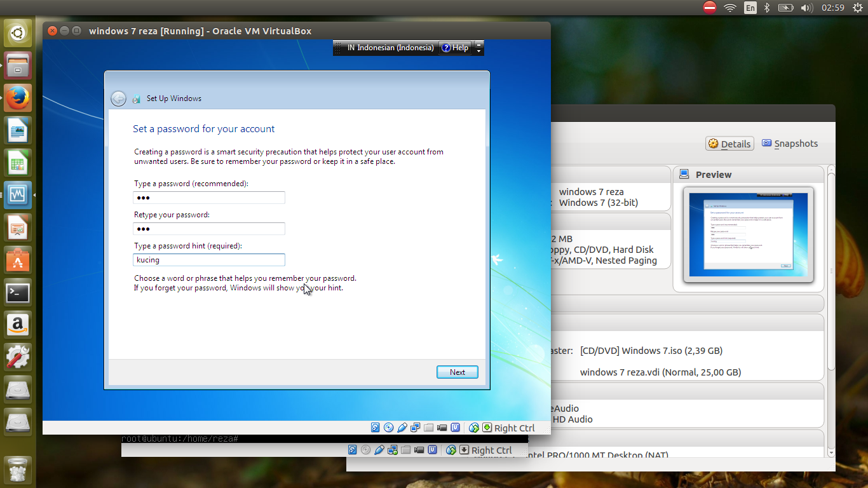The width and height of the screenshot is (868, 488).
Task: Click keyboard capture green arrow icon beside Right Ctrl
Action: coord(487,428)
